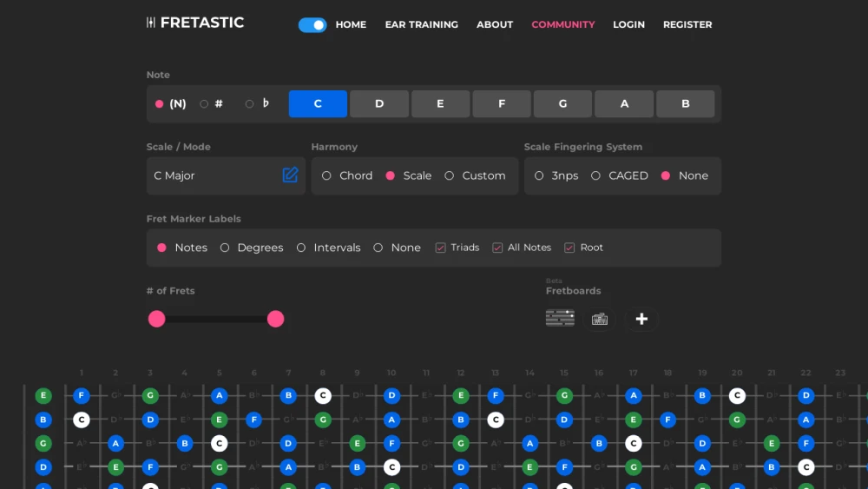The image size is (868, 489).
Task: Select the 3nps fingering system
Action: point(539,175)
